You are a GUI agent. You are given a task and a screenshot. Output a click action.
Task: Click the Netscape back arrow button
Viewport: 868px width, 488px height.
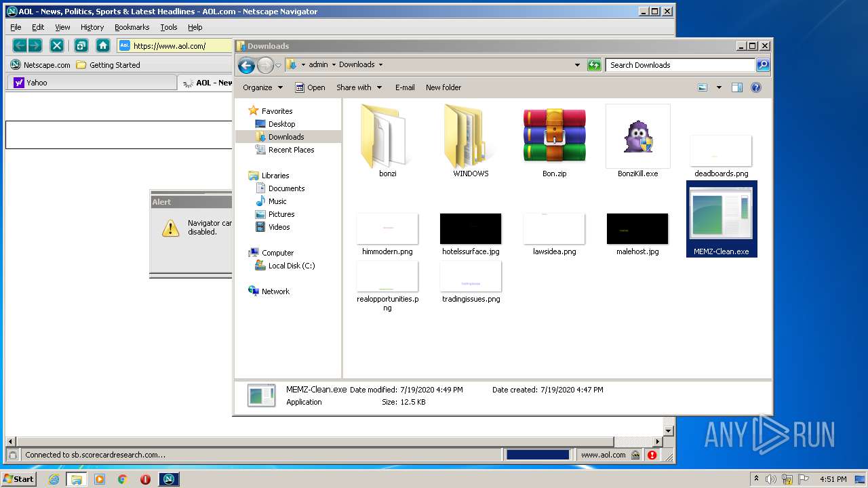tap(20, 45)
